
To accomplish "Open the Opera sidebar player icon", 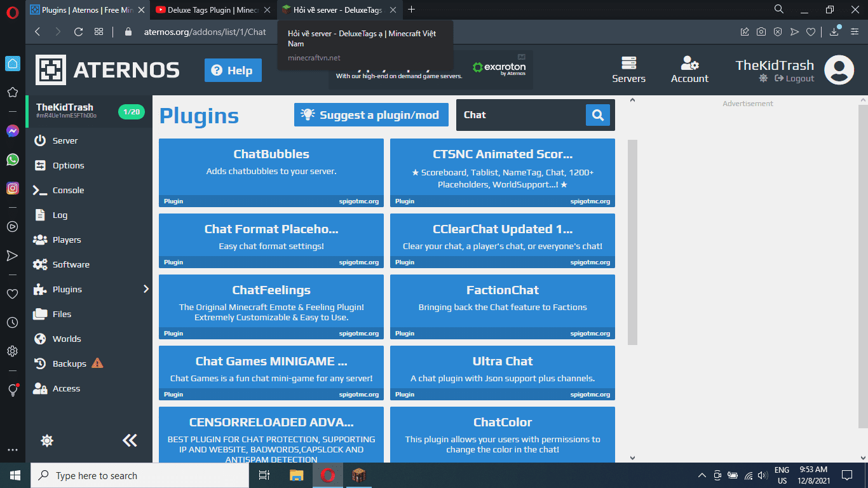I will 12,226.
